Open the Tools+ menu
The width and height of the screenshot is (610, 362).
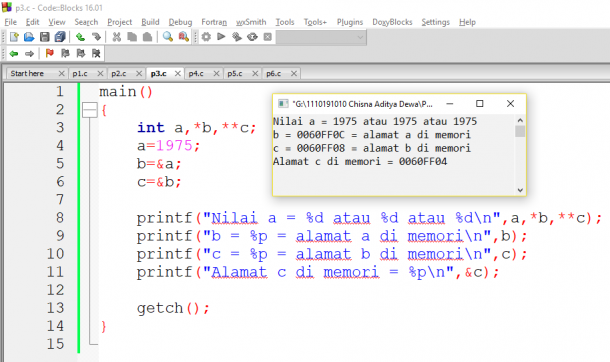point(315,22)
